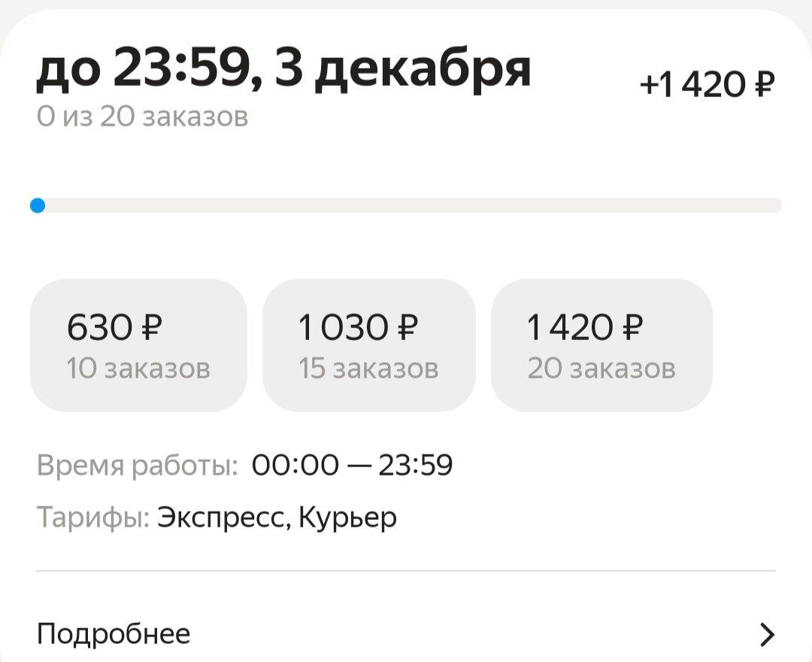
Task: Select the 630 ₽ bonus tier card
Action: coord(138,345)
